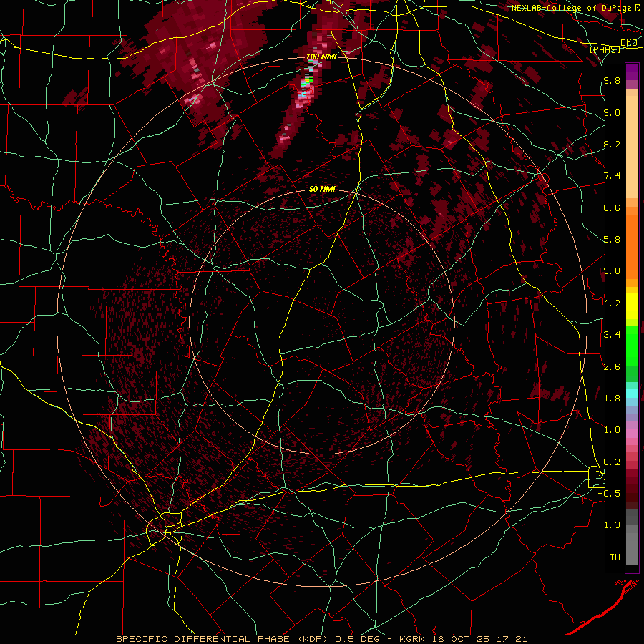The height and width of the screenshot is (644, 644).
Task: Pick the orange band of the color scale
Action: [632, 247]
